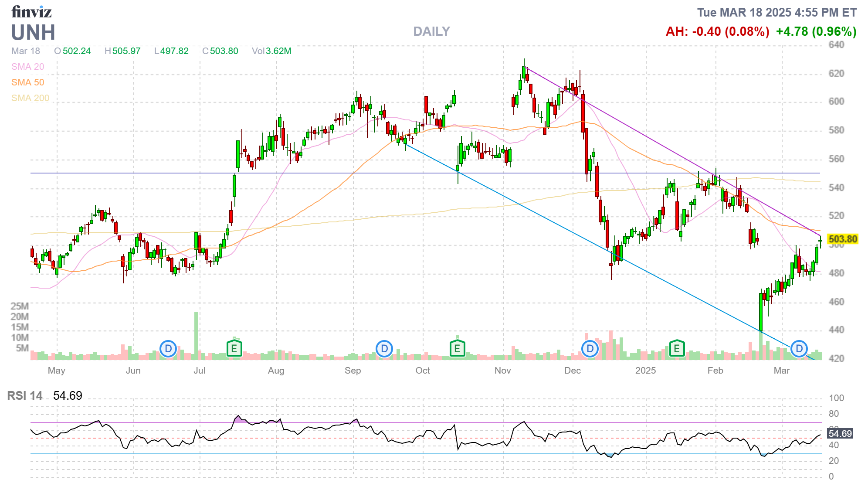Click the SMA 200 legend label

(30, 98)
